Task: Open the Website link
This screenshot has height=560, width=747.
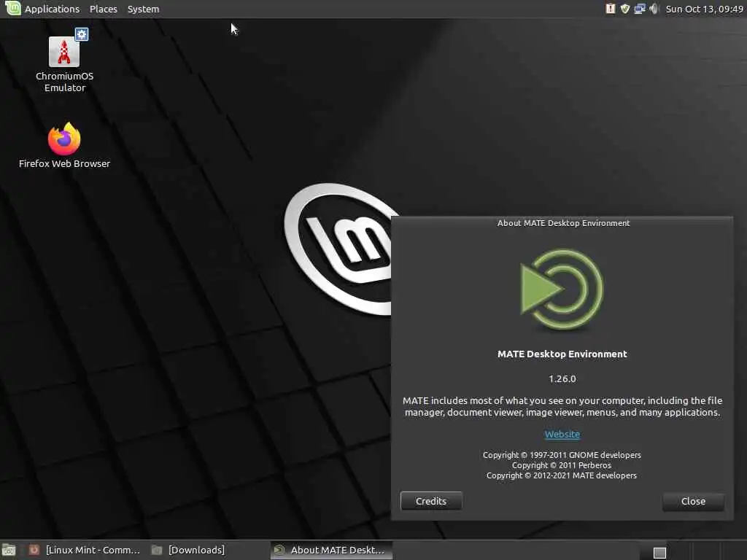Action: coord(562,435)
